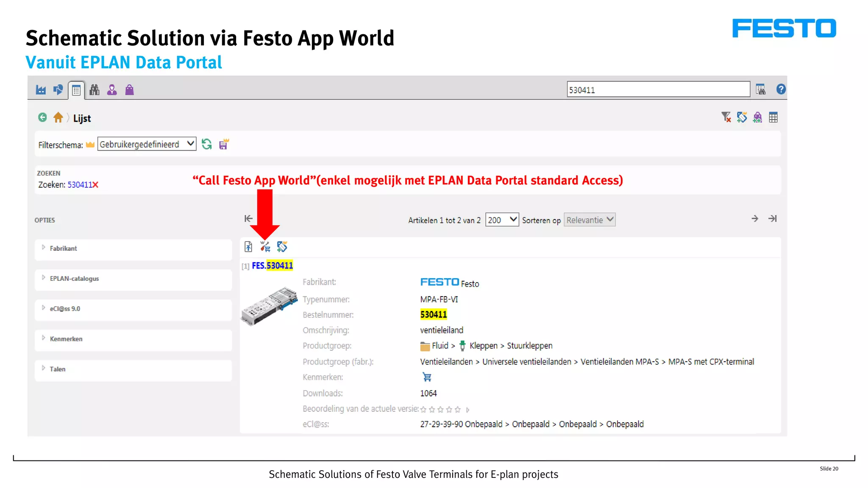Click the valve terminal product thumbnail
The height and width of the screenshot is (488, 868).
pos(270,306)
